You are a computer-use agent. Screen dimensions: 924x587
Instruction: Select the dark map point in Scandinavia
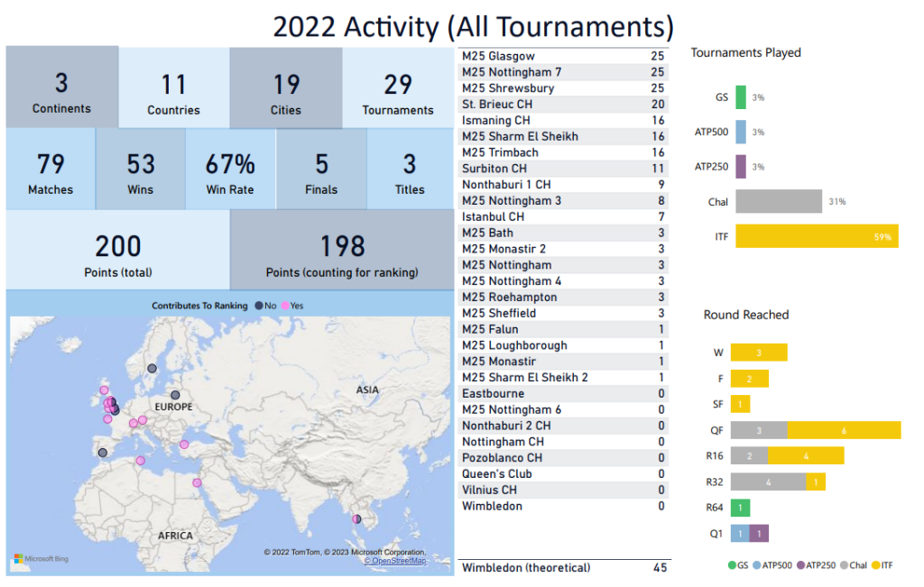[152, 368]
